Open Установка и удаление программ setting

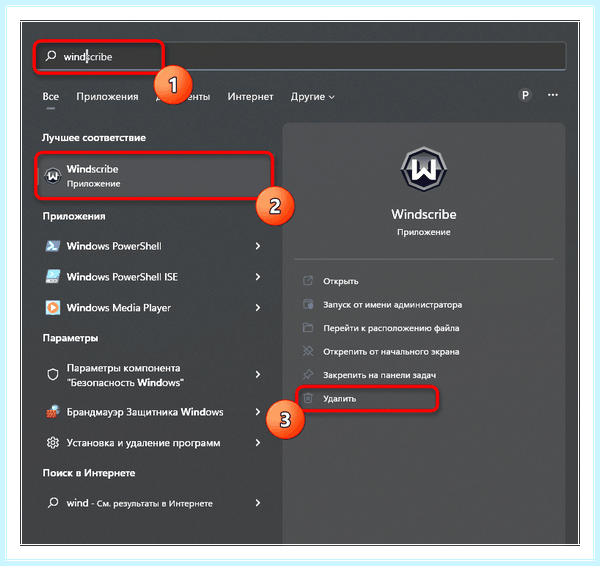click(154, 443)
